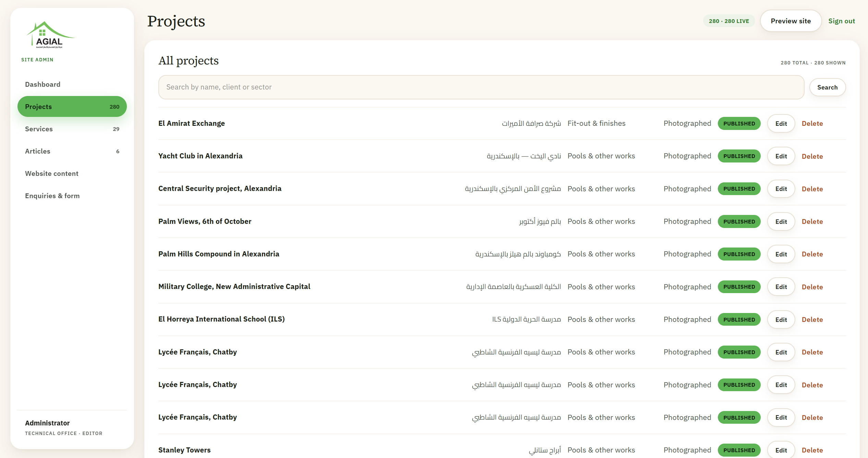Viewport: 868px width, 458px height.
Task: Click Pools & other works in Yacht Club row
Action: (601, 156)
